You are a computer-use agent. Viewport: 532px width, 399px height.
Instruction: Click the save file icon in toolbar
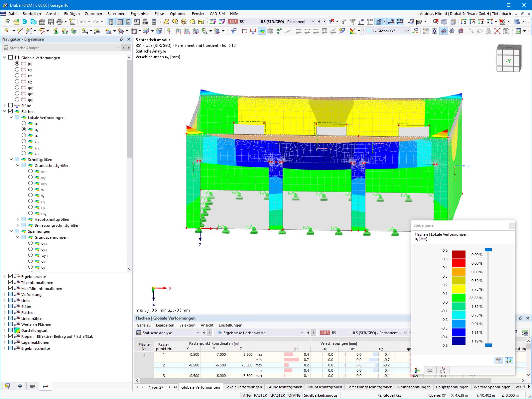pos(51,22)
